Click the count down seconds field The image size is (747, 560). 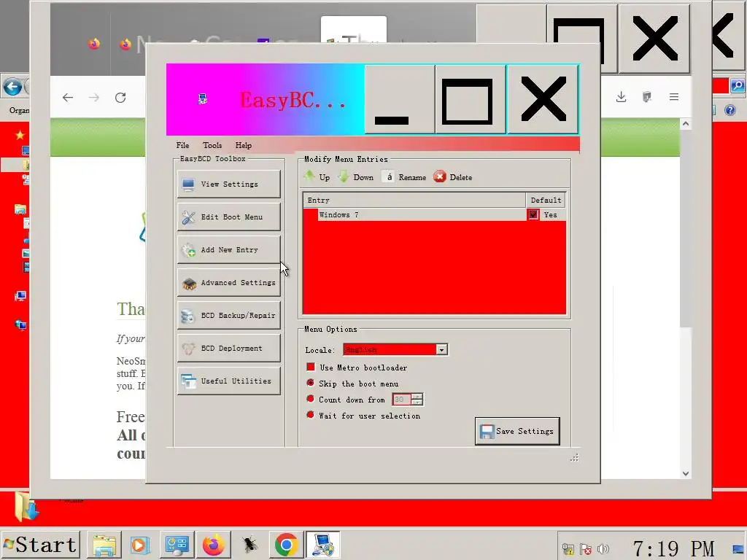(402, 399)
